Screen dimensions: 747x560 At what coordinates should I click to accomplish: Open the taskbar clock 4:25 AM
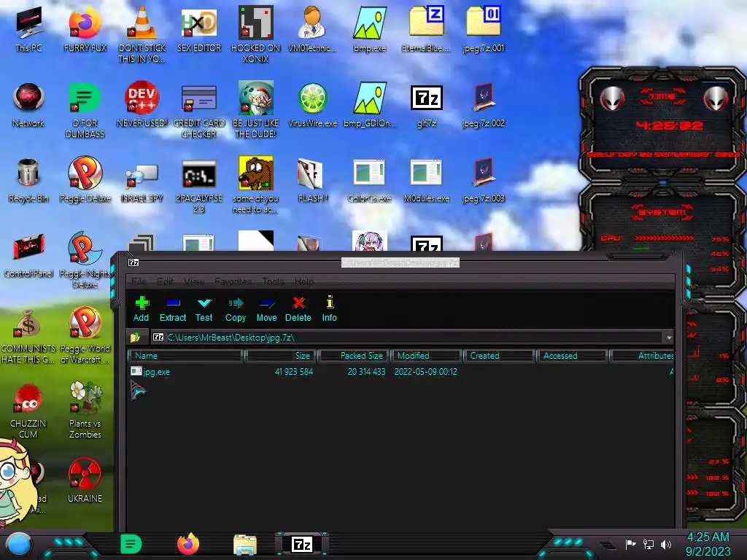pyautogui.click(x=708, y=544)
